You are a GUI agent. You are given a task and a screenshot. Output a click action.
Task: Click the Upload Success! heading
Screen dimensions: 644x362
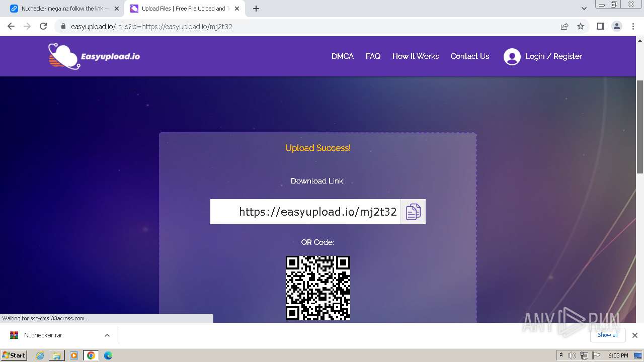[318, 148]
